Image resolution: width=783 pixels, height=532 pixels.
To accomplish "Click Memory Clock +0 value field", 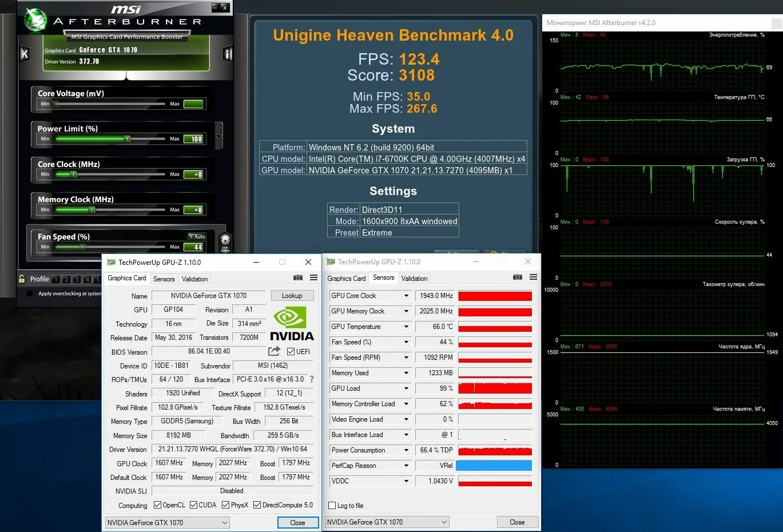I will (x=193, y=210).
